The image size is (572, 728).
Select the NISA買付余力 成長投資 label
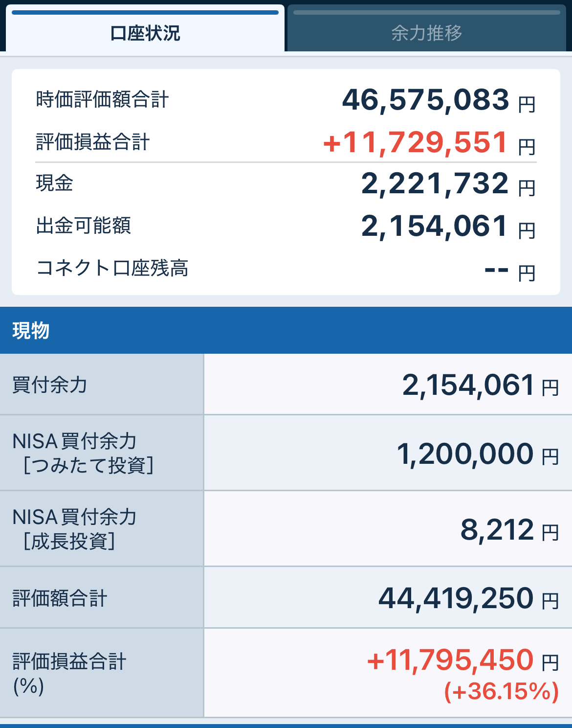(x=74, y=529)
